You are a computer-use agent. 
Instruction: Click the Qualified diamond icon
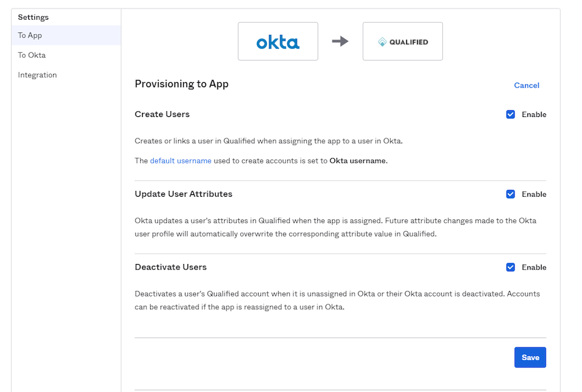click(382, 42)
